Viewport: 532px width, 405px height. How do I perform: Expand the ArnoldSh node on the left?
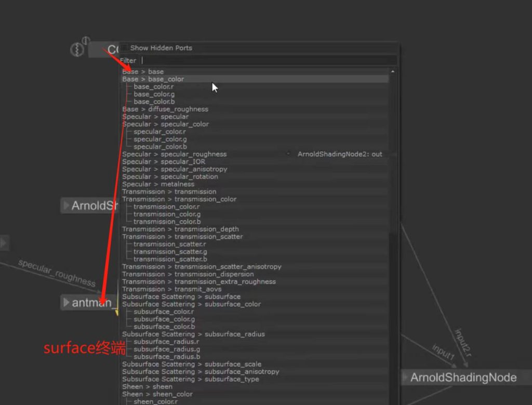coord(66,206)
